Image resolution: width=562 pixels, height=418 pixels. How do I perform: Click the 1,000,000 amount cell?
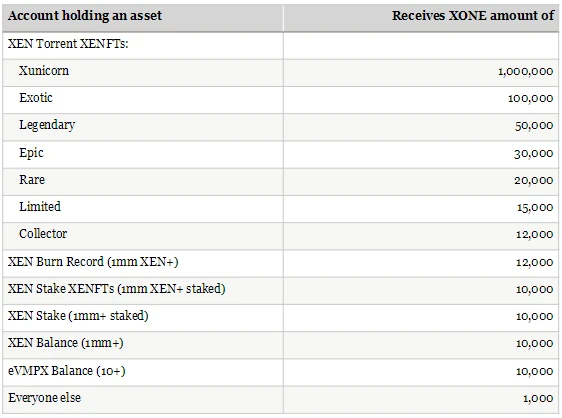point(525,72)
